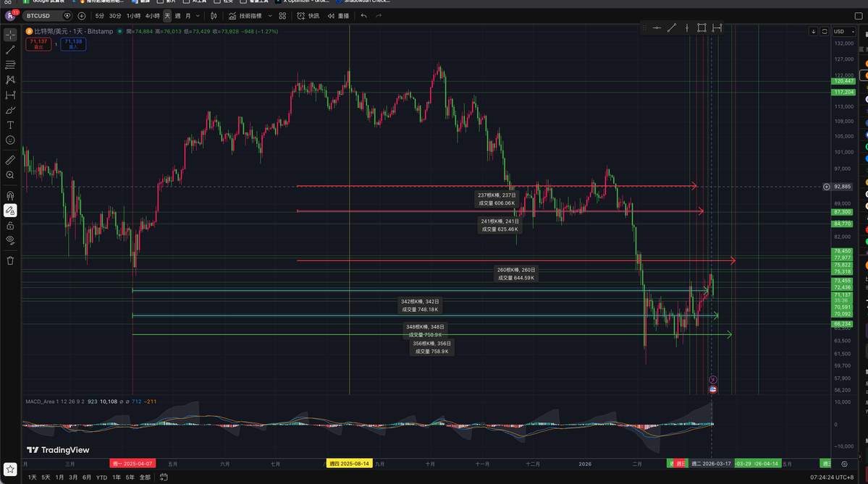
Task: Open the 技術指標 indicators menu
Action: (x=245, y=16)
